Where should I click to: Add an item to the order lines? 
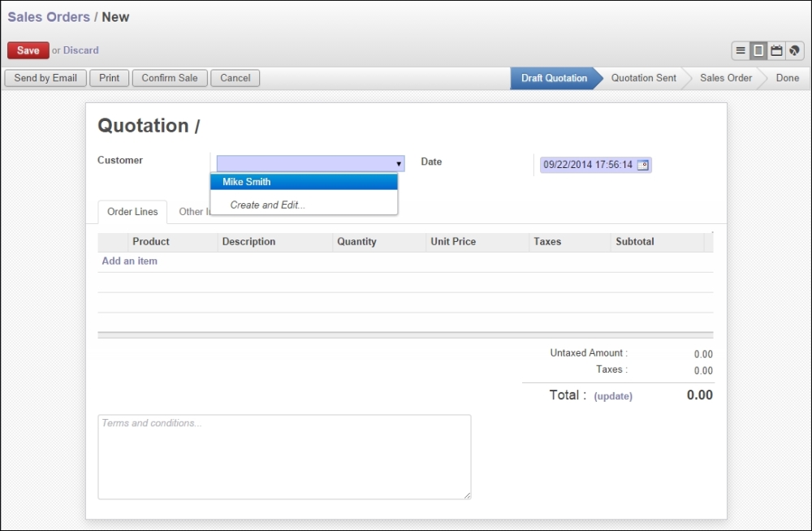coord(128,261)
